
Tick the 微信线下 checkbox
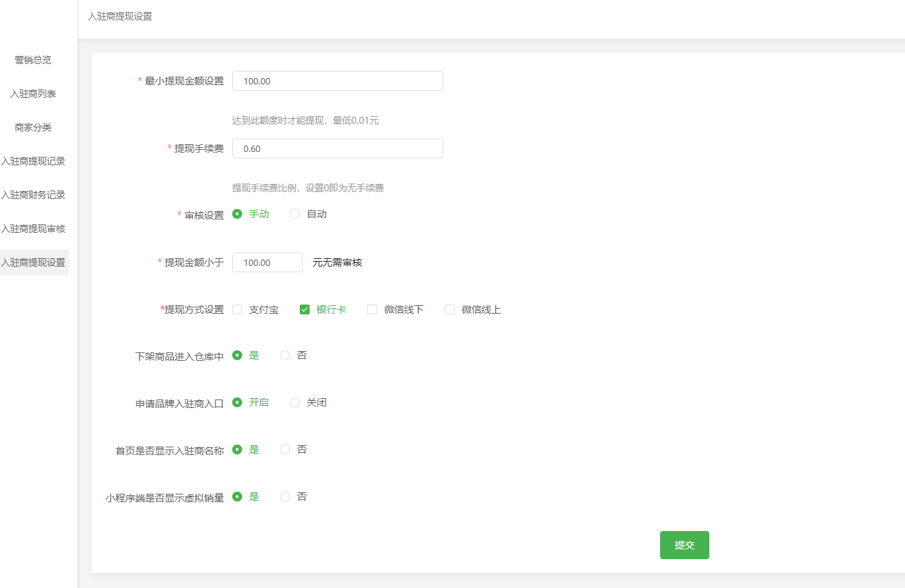pos(372,309)
